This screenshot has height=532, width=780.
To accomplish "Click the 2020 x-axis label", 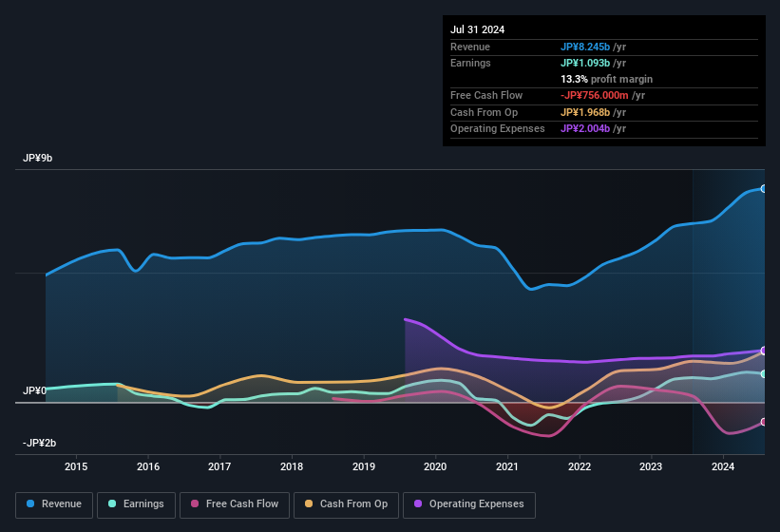I will (435, 466).
